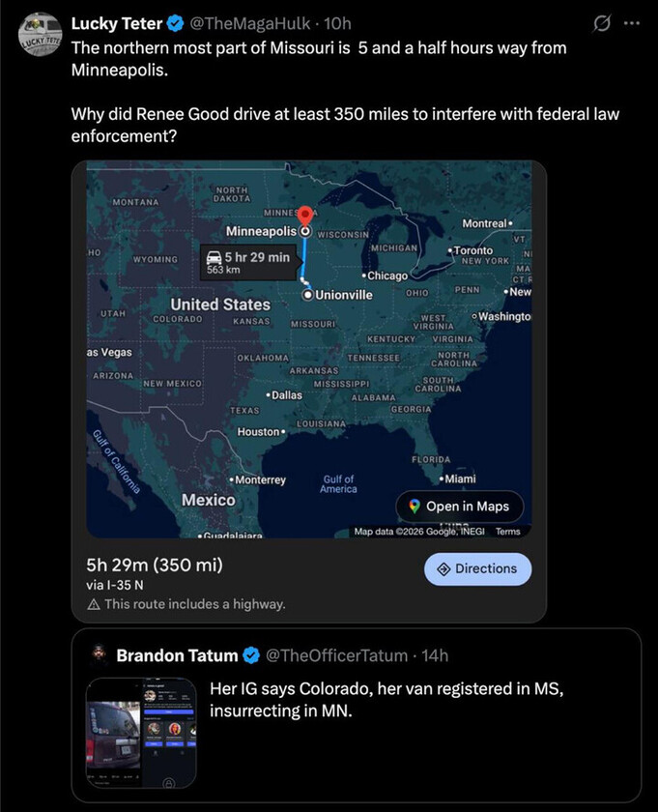Open the @TheOfficerTatum handle link
Viewport: 658px width, 812px height.
coord(336,656)
